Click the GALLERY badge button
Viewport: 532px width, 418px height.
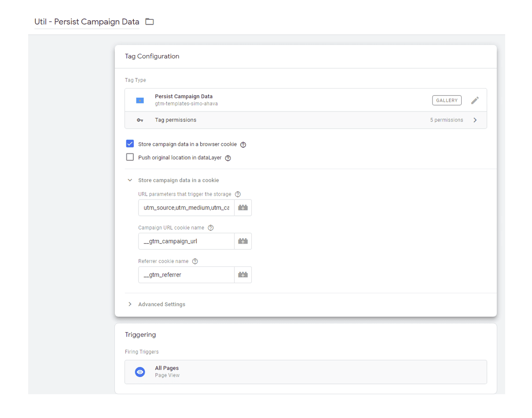point(447,100)
